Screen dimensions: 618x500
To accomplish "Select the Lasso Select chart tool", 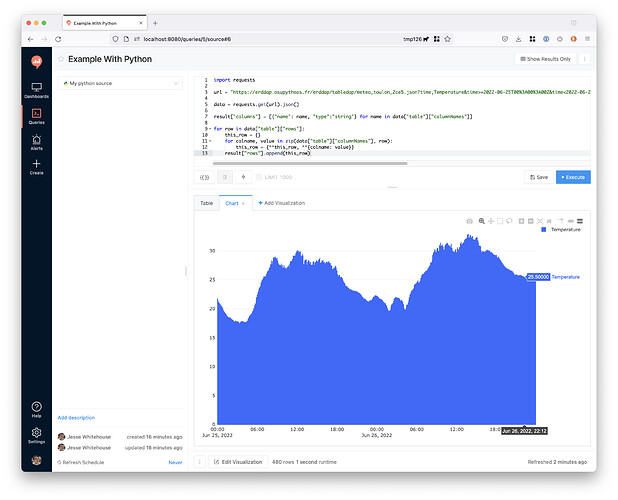I will [x=509, y=221].
